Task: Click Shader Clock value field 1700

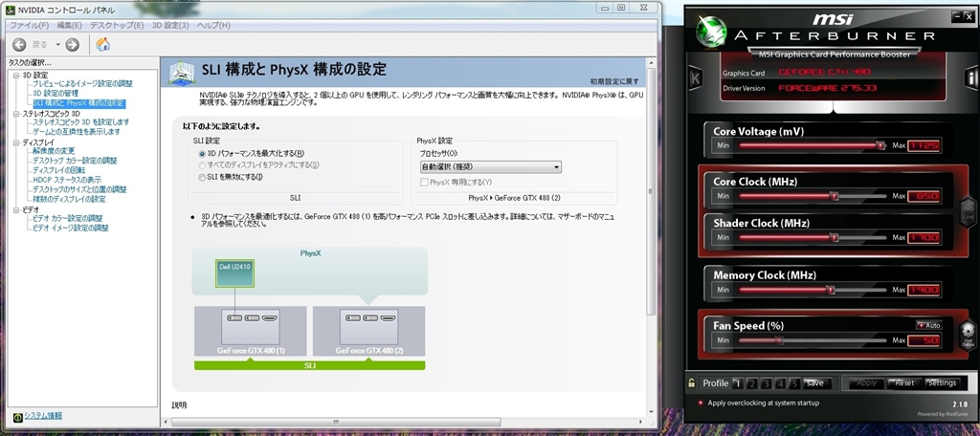Action: point(924,237)
